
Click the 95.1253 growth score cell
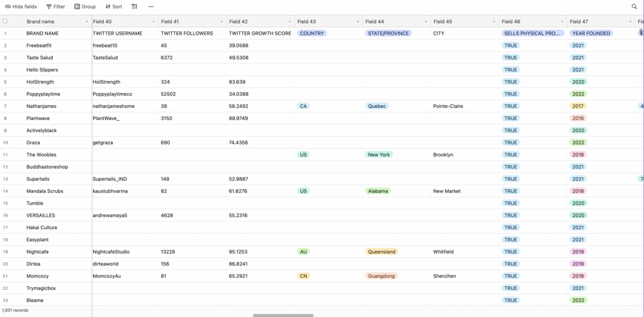[x=260, y=252]
